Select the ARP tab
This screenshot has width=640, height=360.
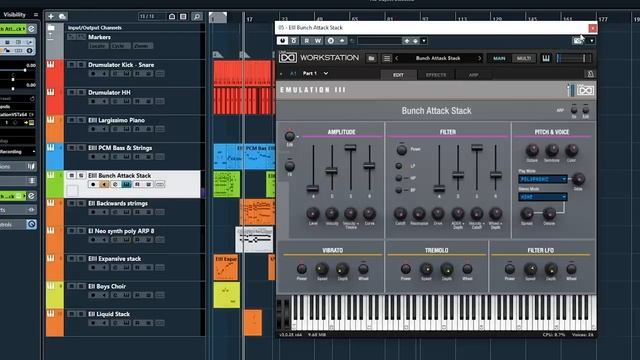(x=473, y=75)
